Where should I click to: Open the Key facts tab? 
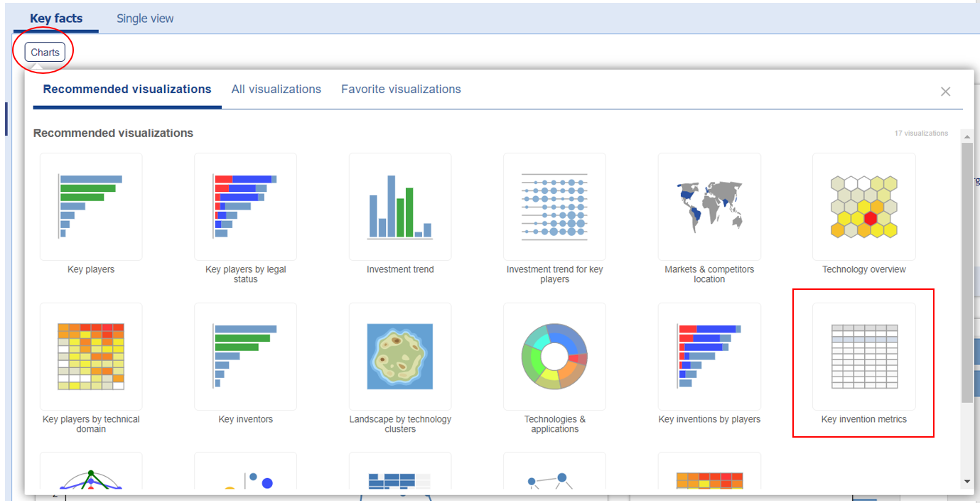point(56,18)
